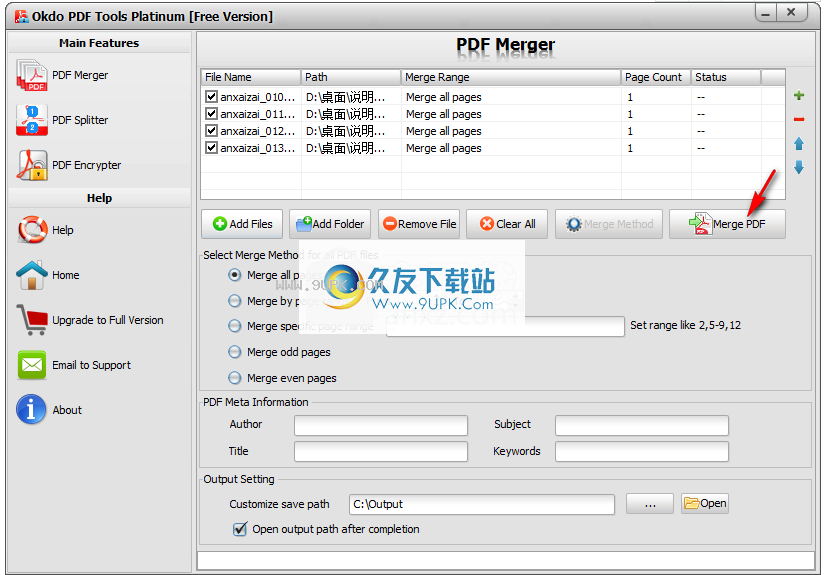This screenshot has height=575, width=824.
Task: Click the red minus remove icon
Action: click(x=799, y=119)
